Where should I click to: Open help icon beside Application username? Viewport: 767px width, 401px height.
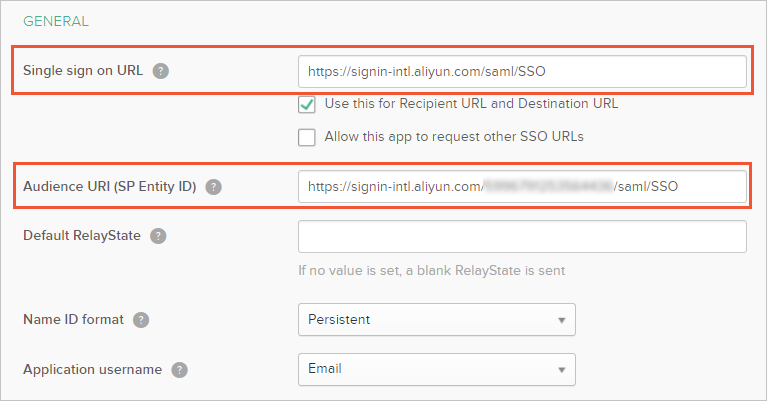click(x=180, y=370)
